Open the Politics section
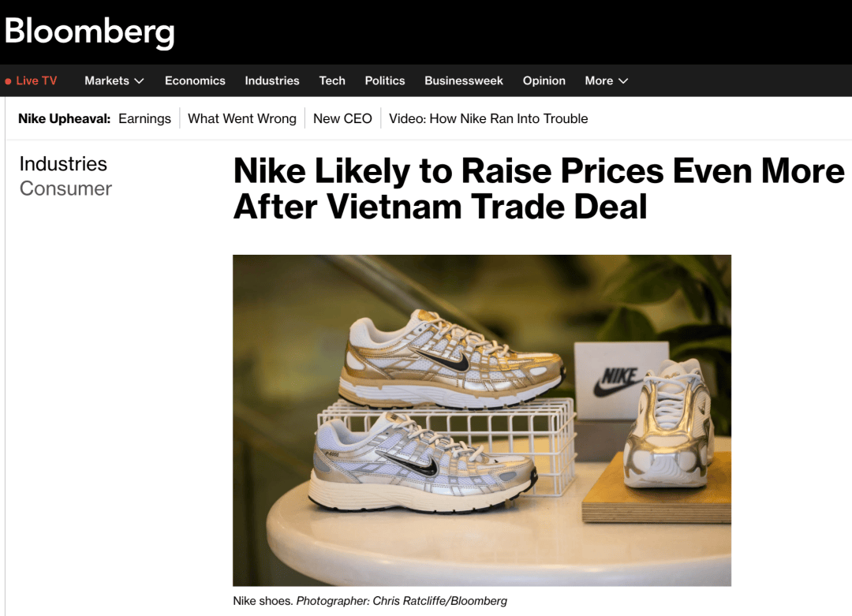This screenshot has height=616, width=852. 385,81
